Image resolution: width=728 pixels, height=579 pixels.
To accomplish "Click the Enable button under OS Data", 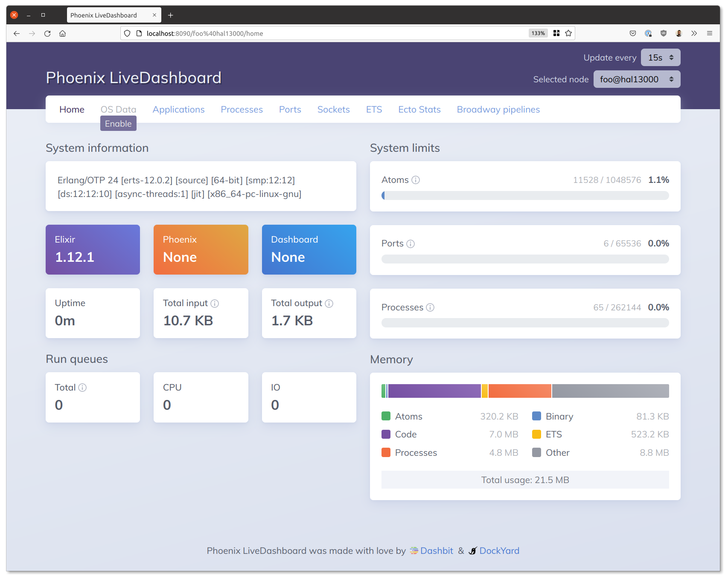I will (118, 124).
